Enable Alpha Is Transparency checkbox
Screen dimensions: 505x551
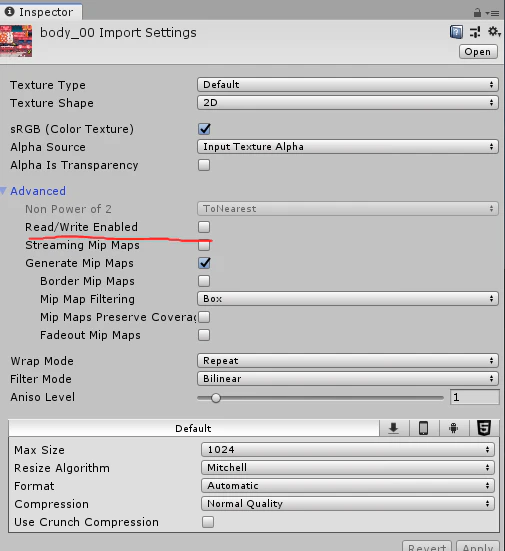[204, 165]
